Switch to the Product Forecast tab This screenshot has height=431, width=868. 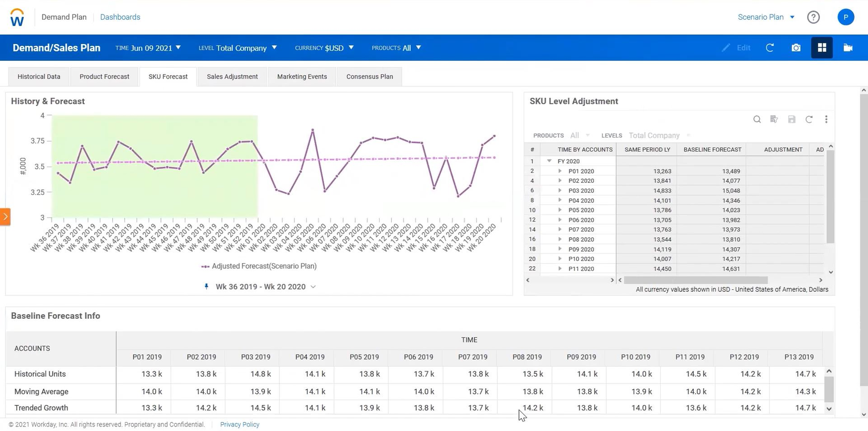tap(104, 76)
